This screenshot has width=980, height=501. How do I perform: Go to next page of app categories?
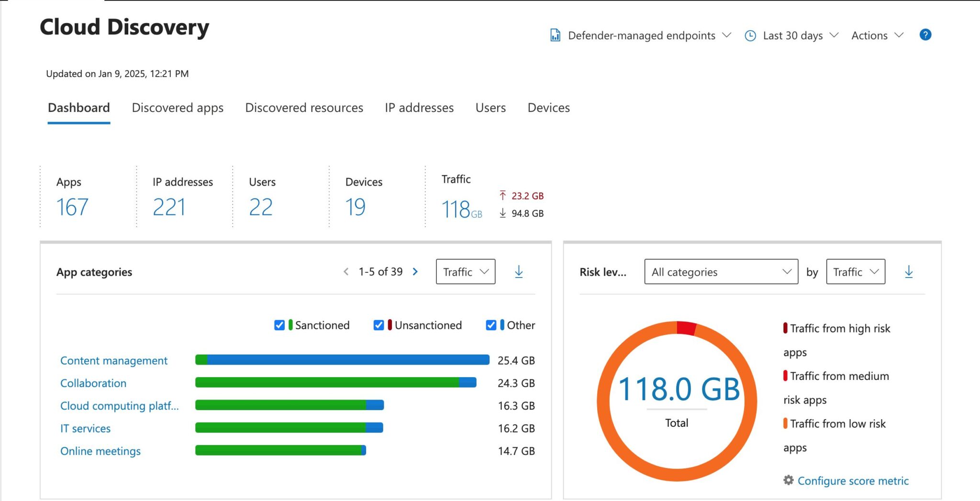[415, 271]
